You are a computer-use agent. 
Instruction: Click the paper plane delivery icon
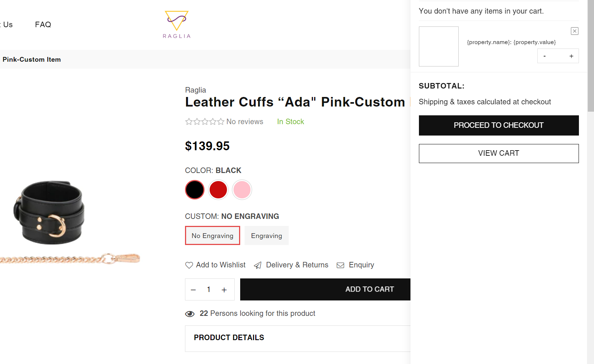pyautogui.click(x=258, y=265)
